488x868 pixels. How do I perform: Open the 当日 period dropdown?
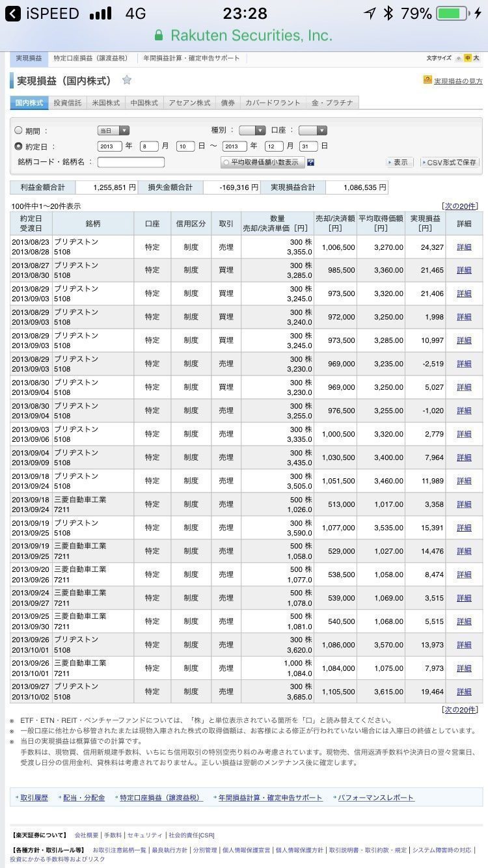pos(113,130)
